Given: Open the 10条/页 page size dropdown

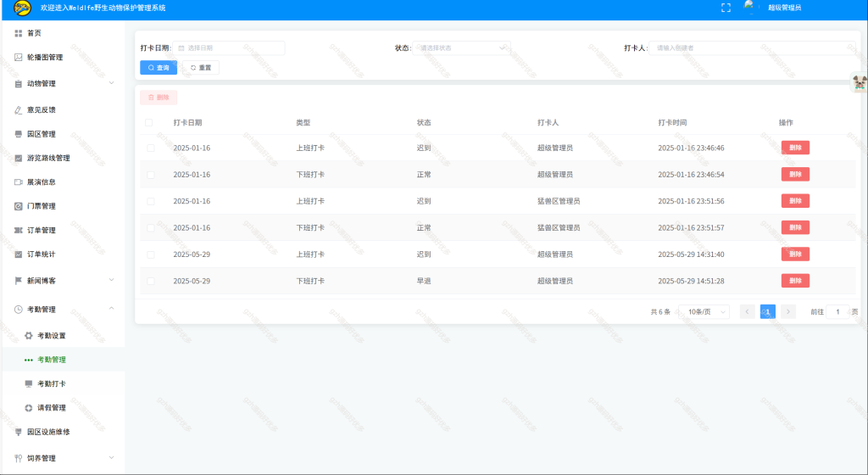Looking at the screenshot, I should click(704, 311).
